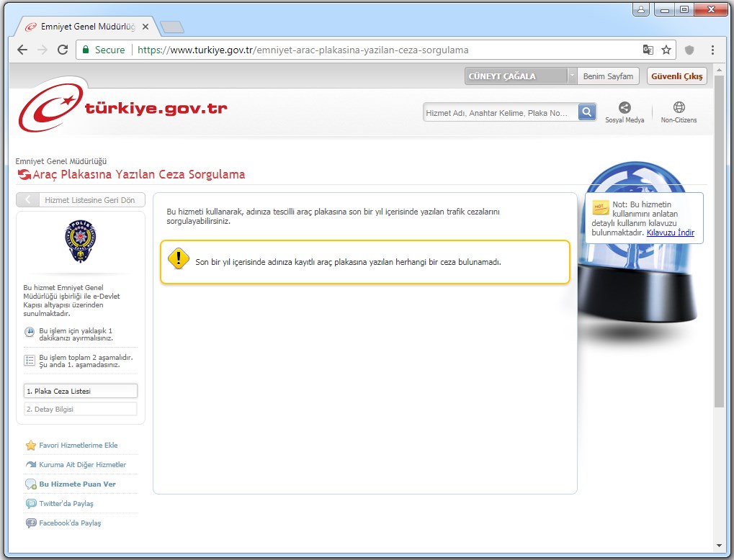Reload the page
Viewport: 734px width, 560px height.
click(x=63, y=50)
